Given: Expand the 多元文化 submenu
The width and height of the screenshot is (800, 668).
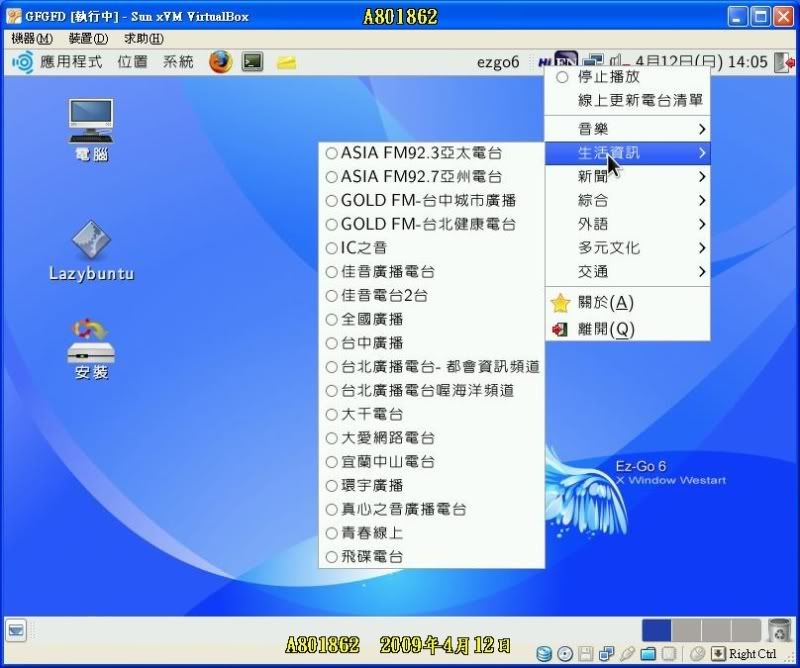Looking at the screenshot, I should pos(628,248).
